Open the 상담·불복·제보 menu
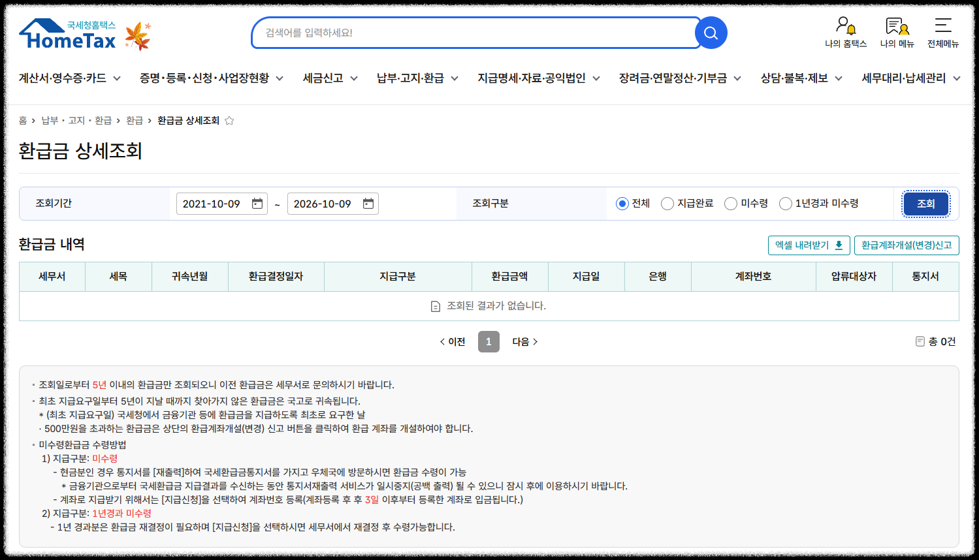Viewport: 979px width, 560px height. pyautogui.click(x=802, y=78)
